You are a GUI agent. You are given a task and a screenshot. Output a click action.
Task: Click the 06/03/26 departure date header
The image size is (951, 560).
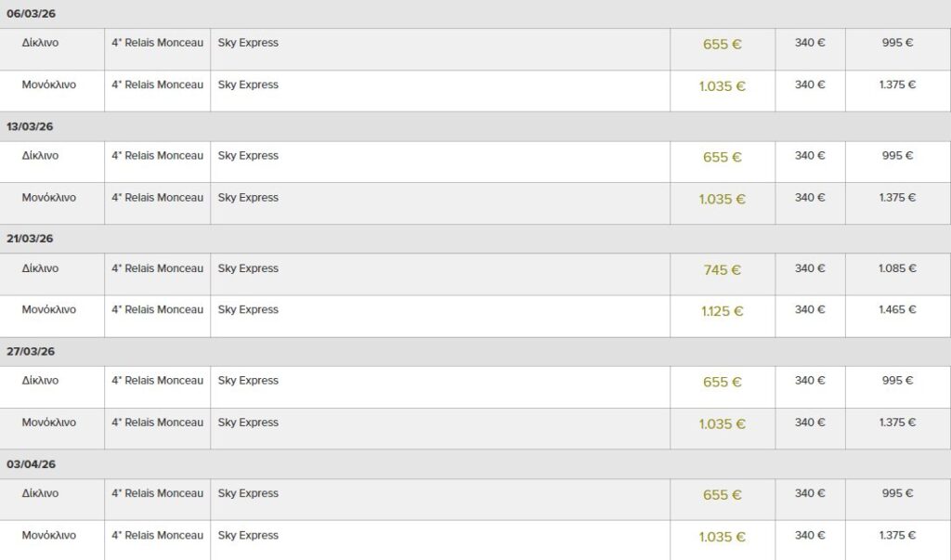31,14
